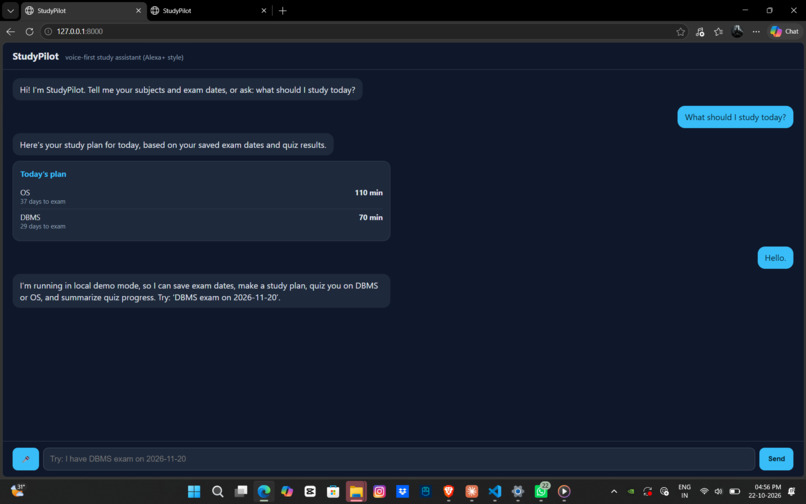The height and width of the screenshot is (504, 806).
Task: Open CapCut from the taskbar
Action: click(x=310, y=492)
